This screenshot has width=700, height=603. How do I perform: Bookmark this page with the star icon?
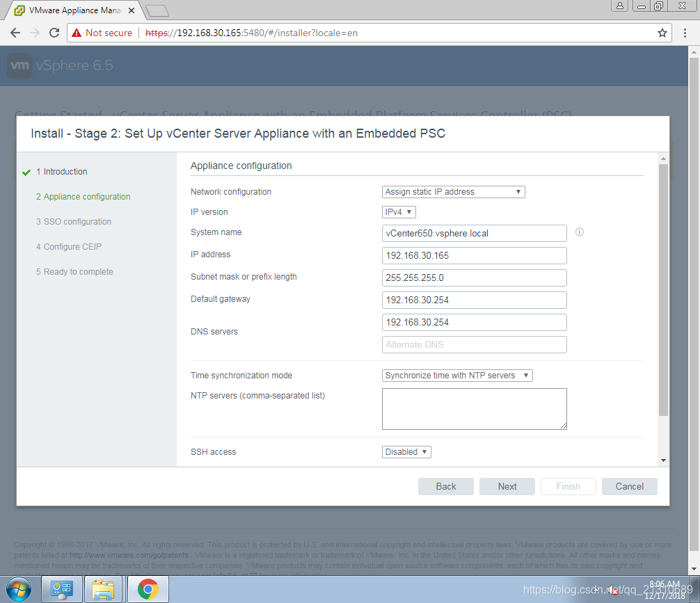pyautogui.click(x=662, y=33)
